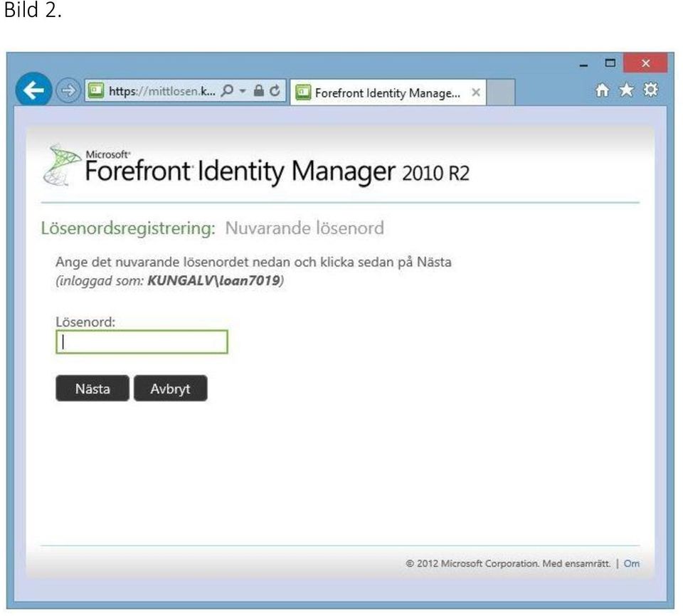Click the Nästa button

pos(92,388)
